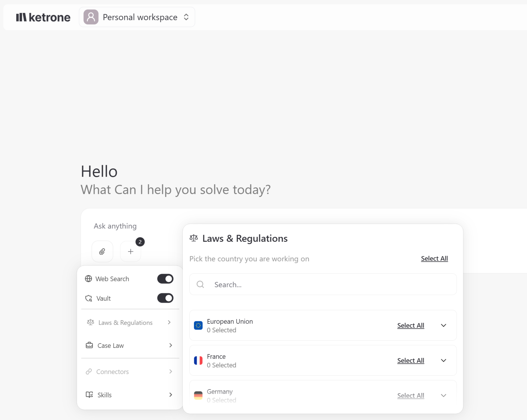Viewport: 527px width, 420px height.
Task: Select All for European Union
Action: tap(411, 325)
